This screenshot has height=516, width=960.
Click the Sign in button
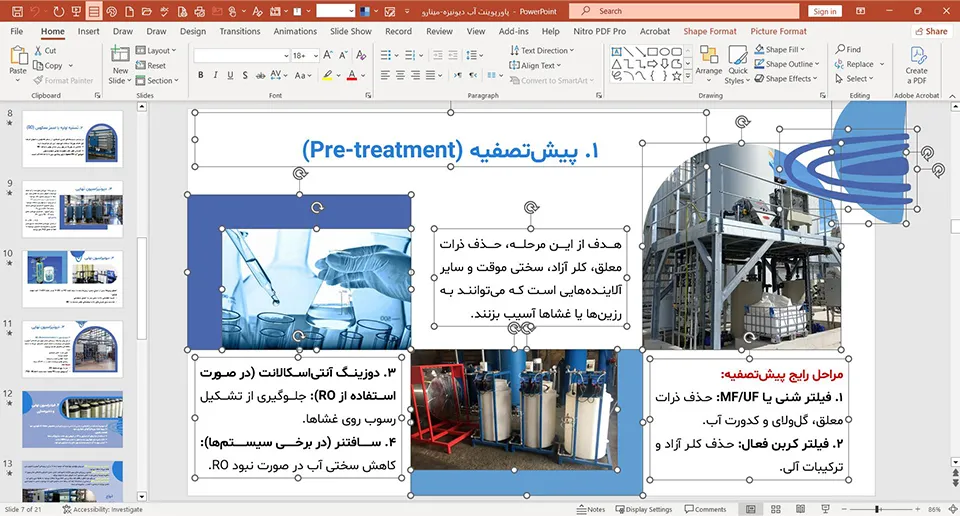[x=825, y=11]
